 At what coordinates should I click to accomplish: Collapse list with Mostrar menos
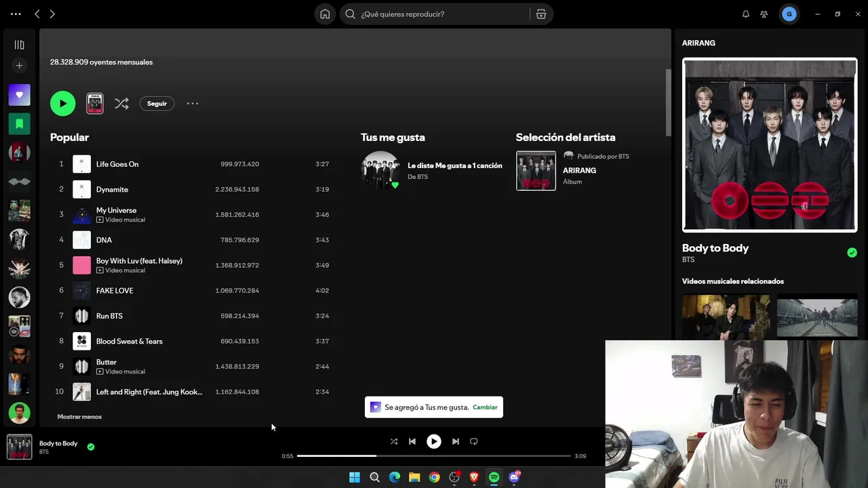[x=79, y=417]
